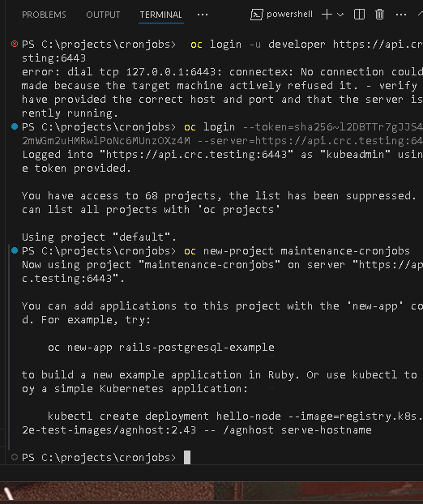Create a new terminal with plus icon
The height and width of the screenshot is (504, 423).
[327, 15]
